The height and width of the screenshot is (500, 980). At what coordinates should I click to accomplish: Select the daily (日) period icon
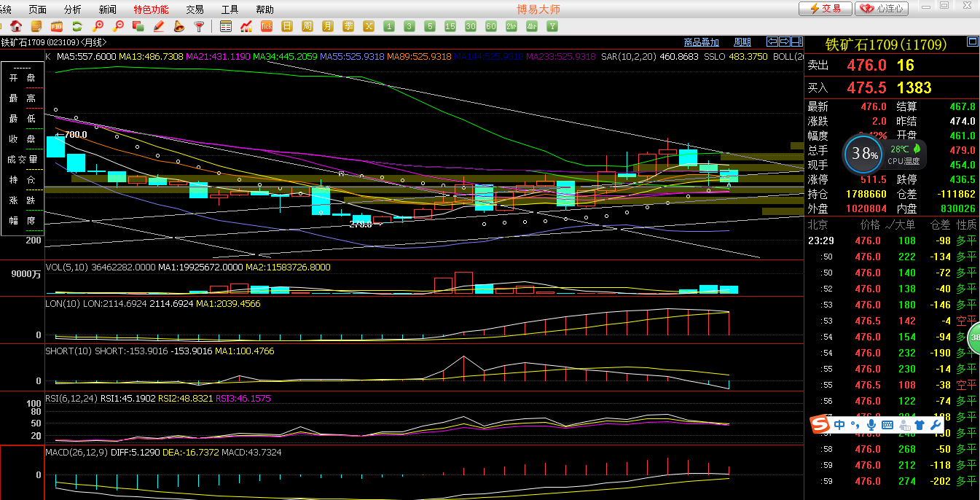[287, 26]
